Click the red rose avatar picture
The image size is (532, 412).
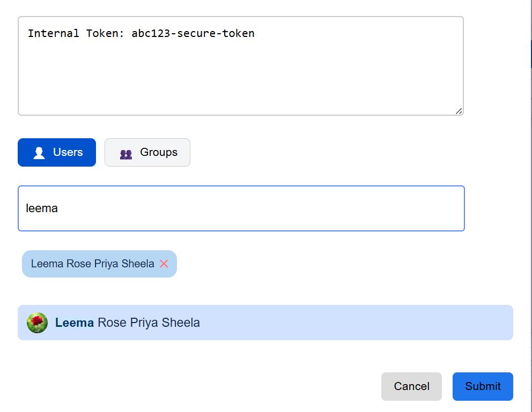(x=38, y=323)
